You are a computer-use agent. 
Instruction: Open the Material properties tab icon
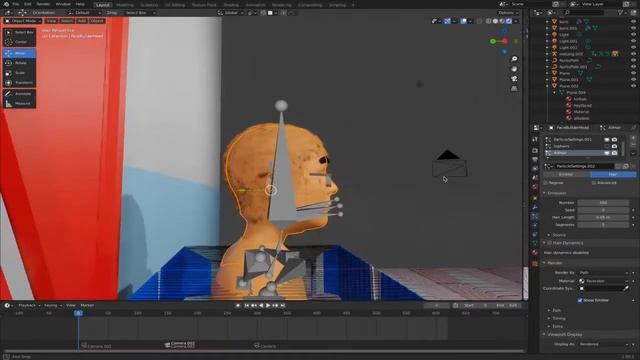pyautogui.click(x=535, y=253)
